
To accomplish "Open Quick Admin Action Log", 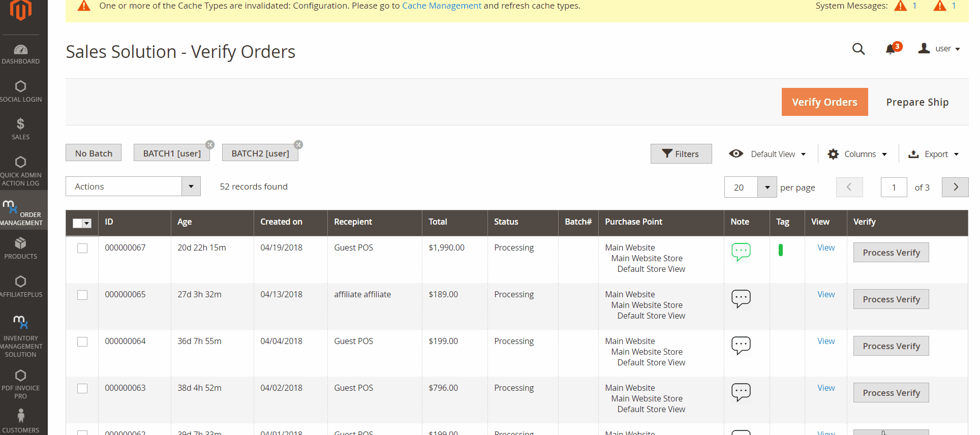I will [x=21, y=171].
